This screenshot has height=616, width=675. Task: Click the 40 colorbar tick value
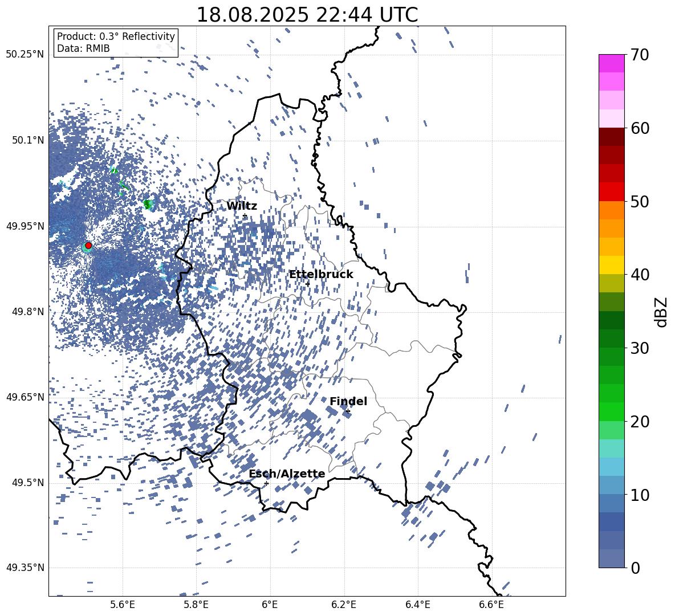coord(640,275)
